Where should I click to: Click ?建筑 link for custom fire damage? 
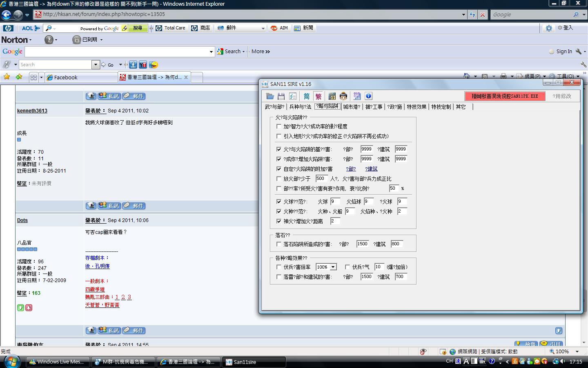(x=371, y=169)
